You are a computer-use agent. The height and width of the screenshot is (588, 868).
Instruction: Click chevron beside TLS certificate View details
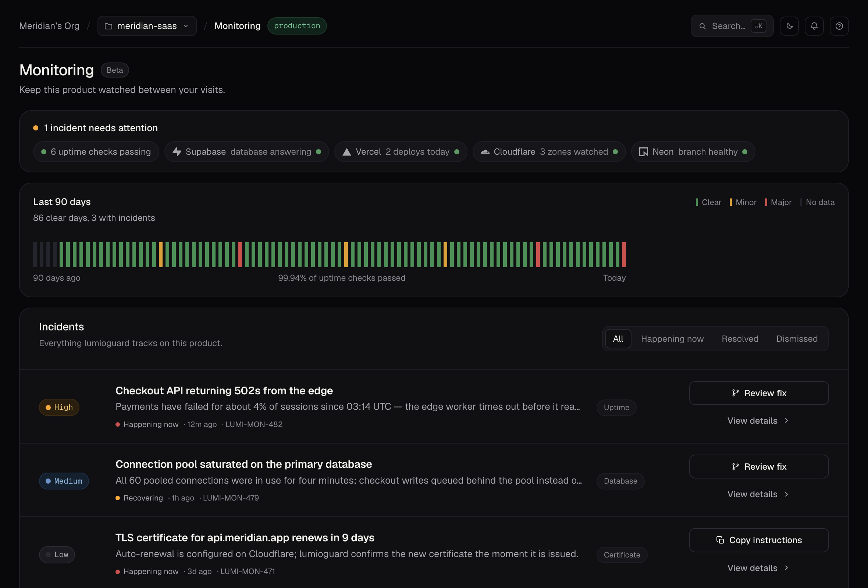pyautogui.click(x=787, y=568)
